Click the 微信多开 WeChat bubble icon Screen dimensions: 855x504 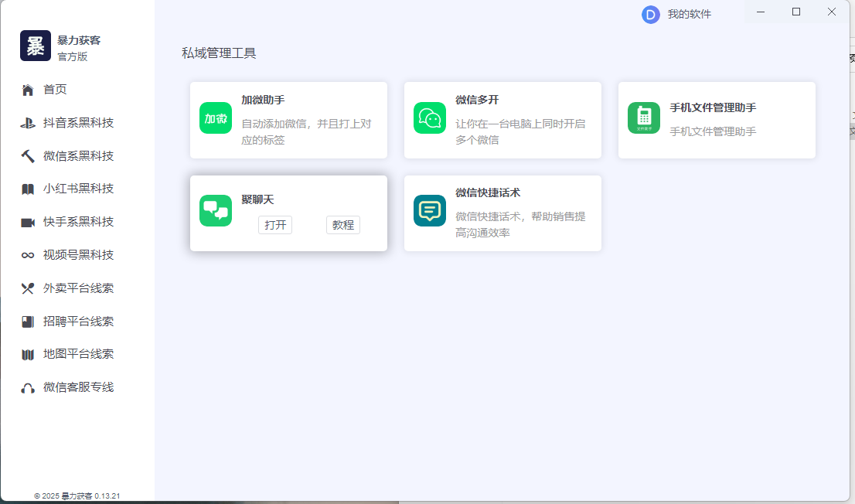[x=430, y=118]
